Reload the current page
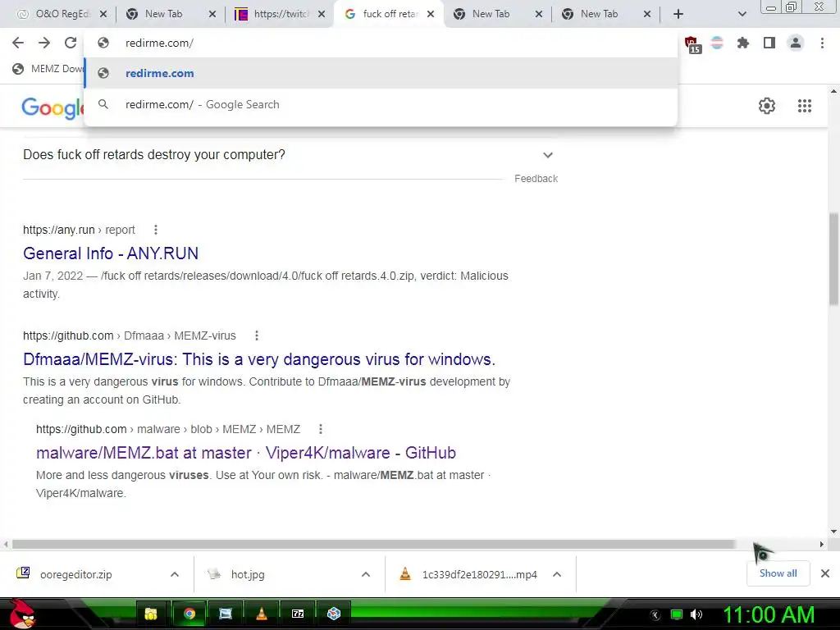Image resolution: width=840 pixels, height=630 pixels. click(x=71, y=43)
